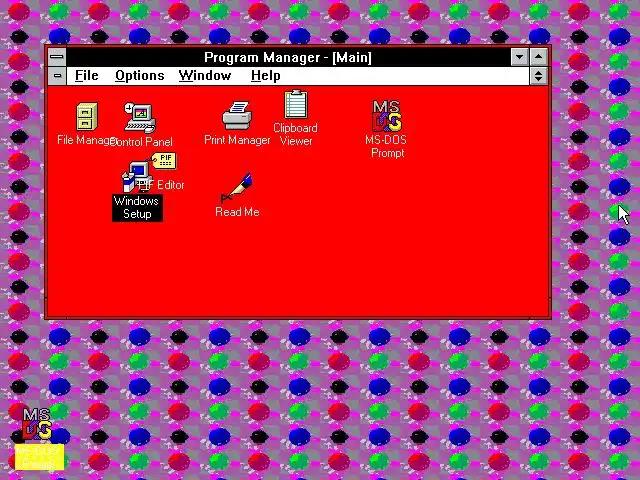Open the Options menu
640x480 pixels.
[140, 76]
